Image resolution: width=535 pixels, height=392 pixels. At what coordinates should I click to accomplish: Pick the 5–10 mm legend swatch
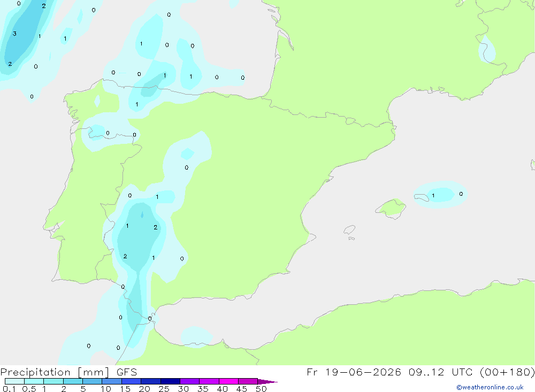(x=92, y=381)
